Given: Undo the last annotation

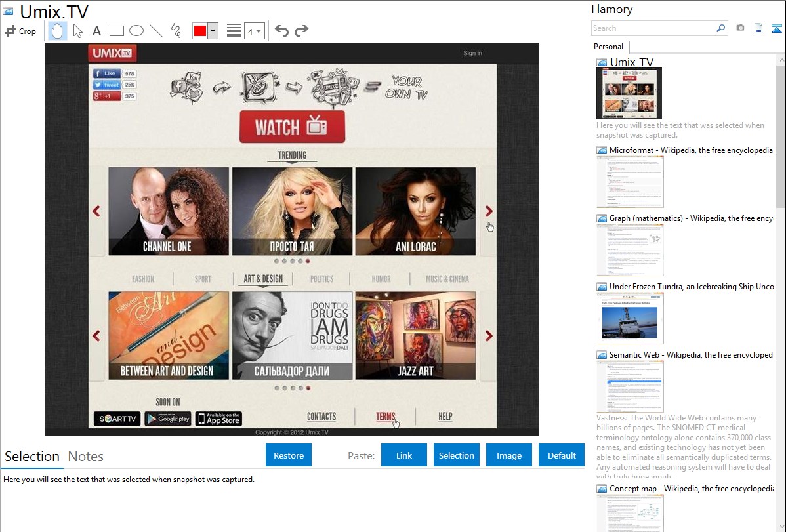Looking at the screenshot, I should coord(281,31).
